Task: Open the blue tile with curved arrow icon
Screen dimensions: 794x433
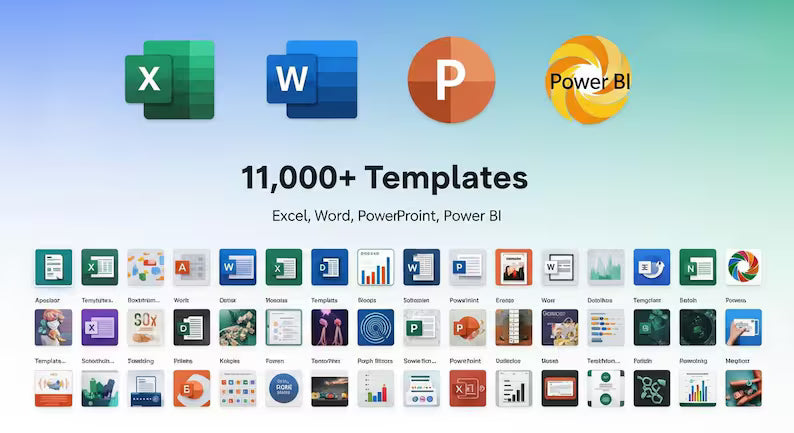Action: pyautogui.click(x=652, y=267)
